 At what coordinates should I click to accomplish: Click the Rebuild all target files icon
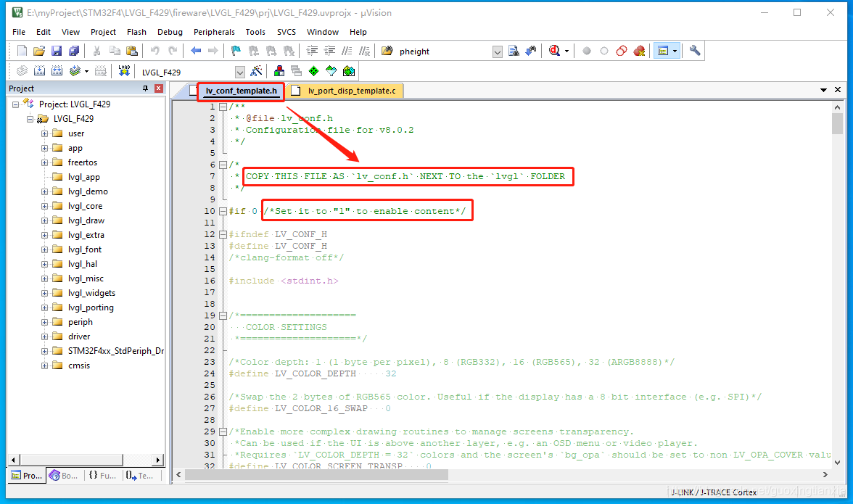coord(57,70)
